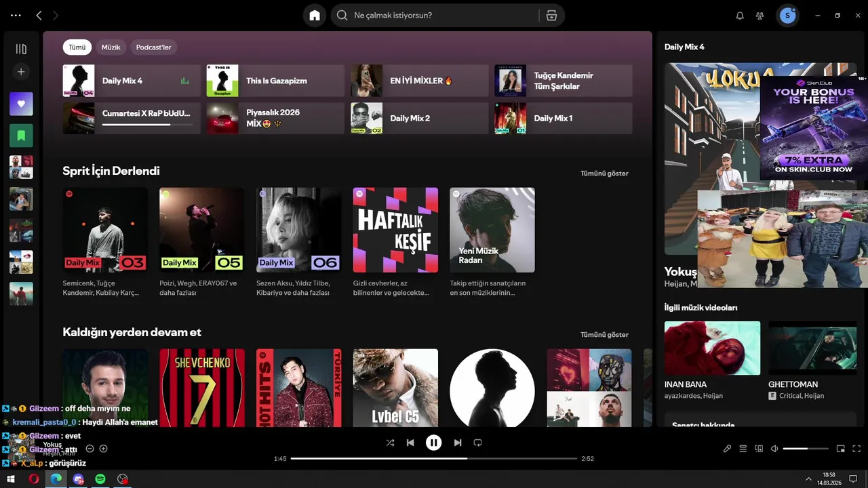The height and width of the screenshot is (488, 868).
Task: Adjust the volume slider
Action: tap(806, 449)
